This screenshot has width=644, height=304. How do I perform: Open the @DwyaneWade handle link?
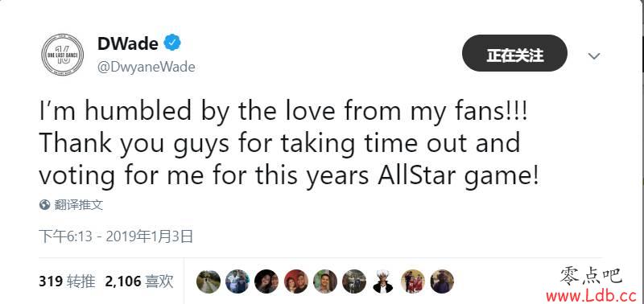pos(147,67)
